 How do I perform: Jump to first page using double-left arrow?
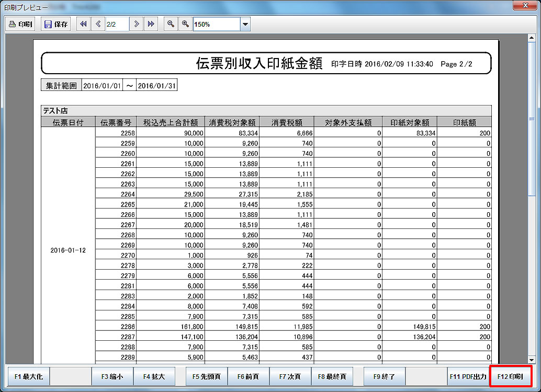coord(83,24)
